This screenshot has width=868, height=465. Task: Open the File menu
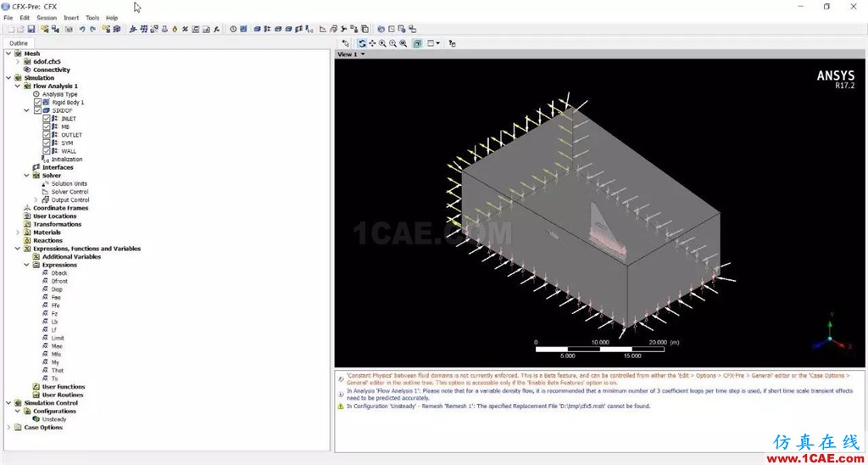point(8,18)
